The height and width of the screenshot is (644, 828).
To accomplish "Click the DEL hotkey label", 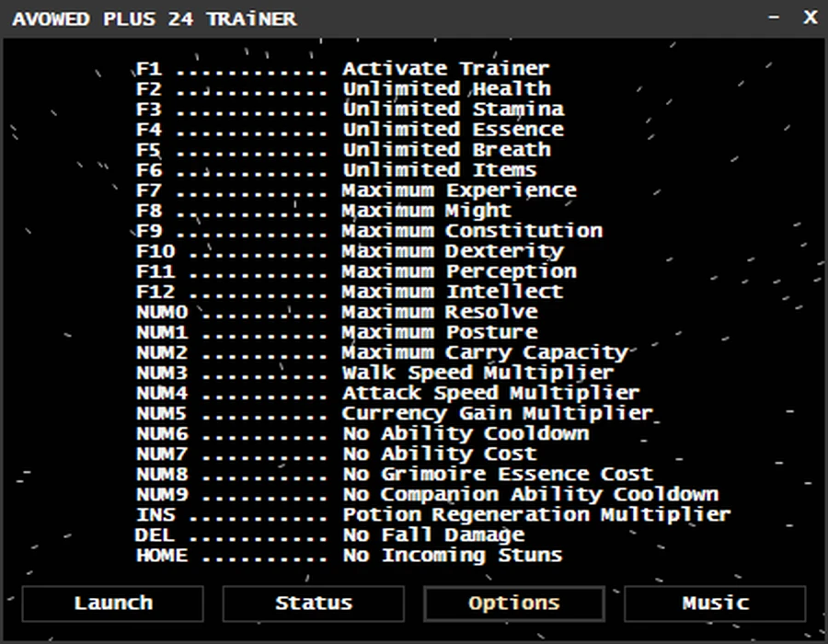I will click(x=155, y=535).
